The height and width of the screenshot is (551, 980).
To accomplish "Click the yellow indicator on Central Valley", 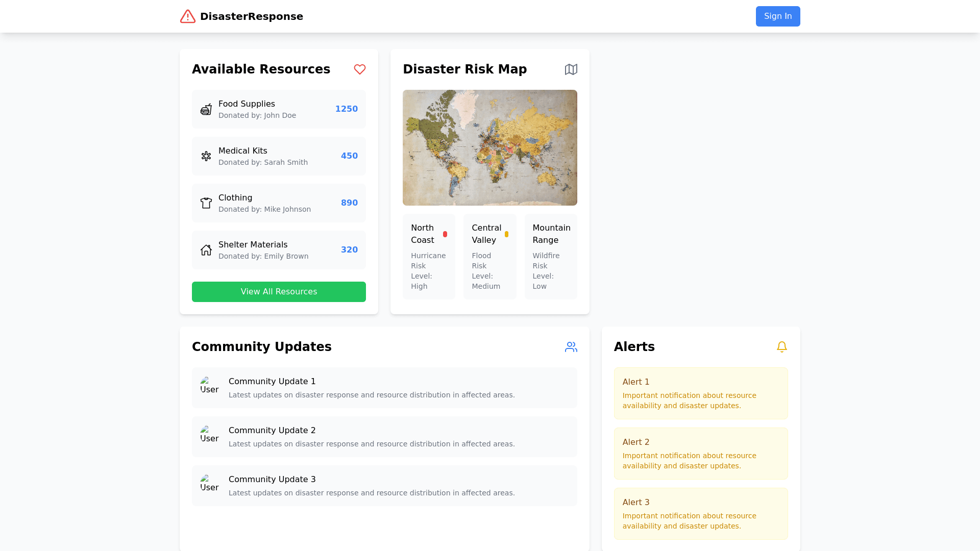I will (506, 234).
